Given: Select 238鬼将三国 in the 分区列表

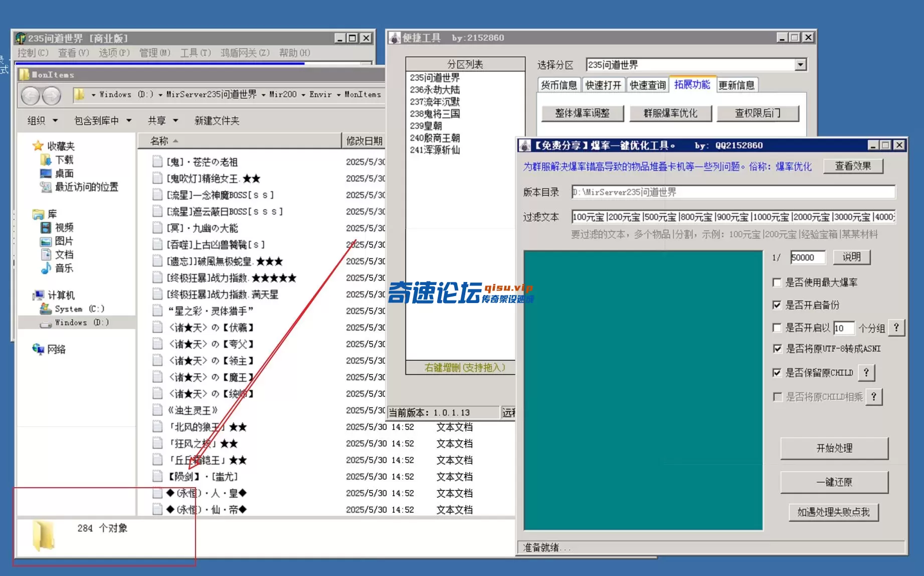Looking at the screenshot, I should click(435, 114).
